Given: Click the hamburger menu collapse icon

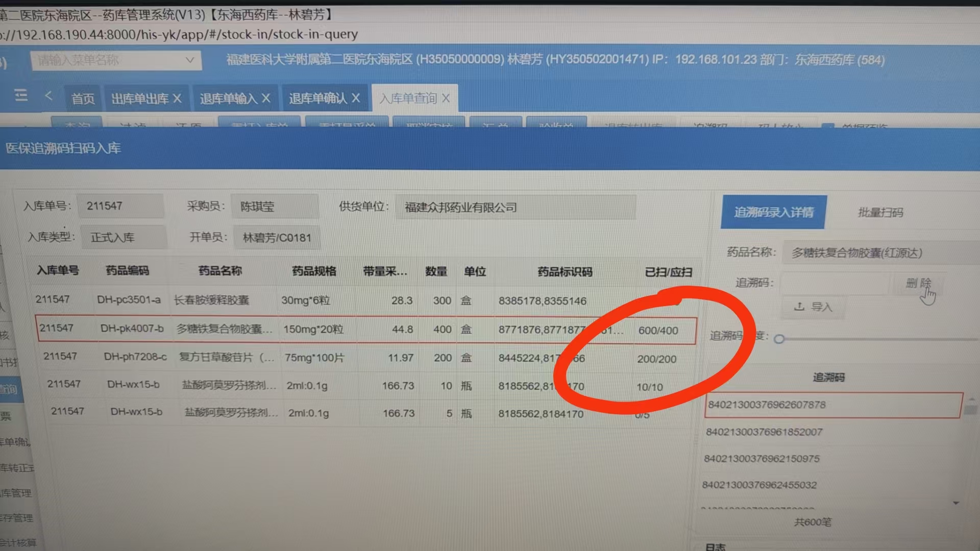Looking at the screenshot, I should (21, 95).
